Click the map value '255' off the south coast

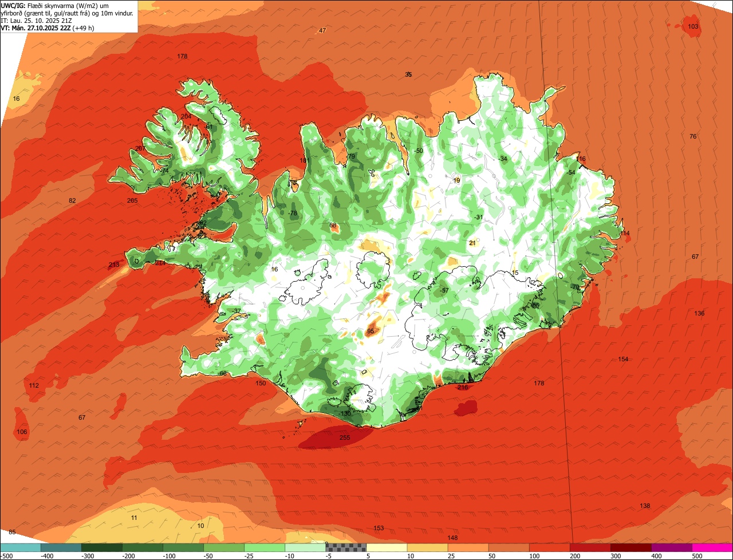tap(345, 437)
